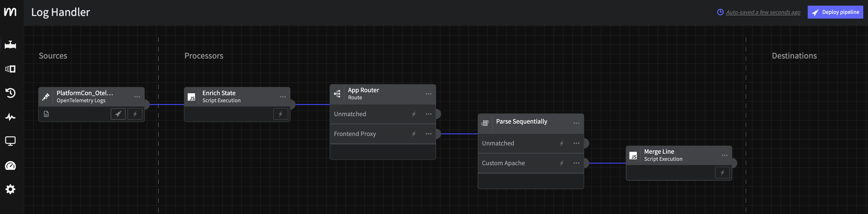Open PlatformCon_Otel node options menu

click(x=137, y=97)
